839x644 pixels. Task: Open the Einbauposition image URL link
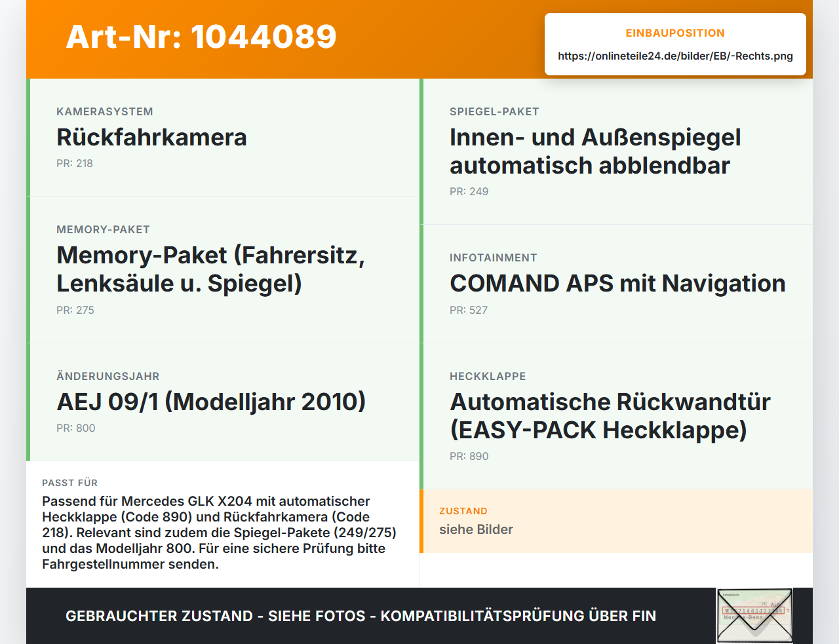(675, 56)
